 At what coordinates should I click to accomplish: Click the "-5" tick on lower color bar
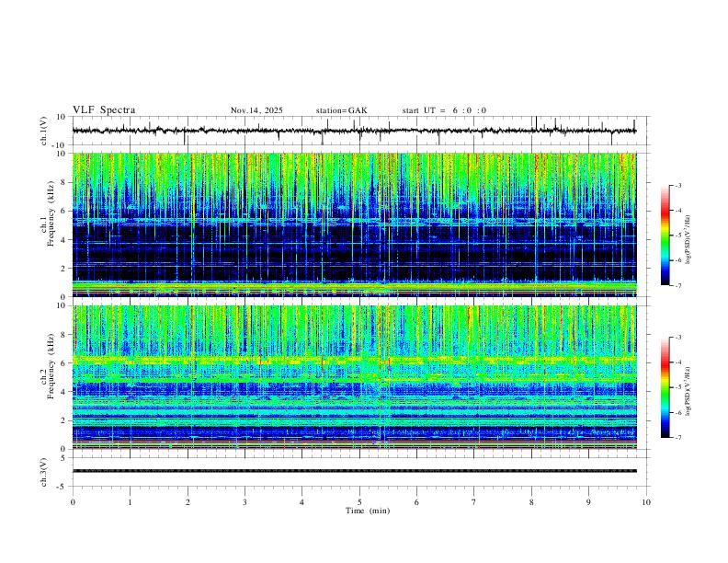coord(677,387)
